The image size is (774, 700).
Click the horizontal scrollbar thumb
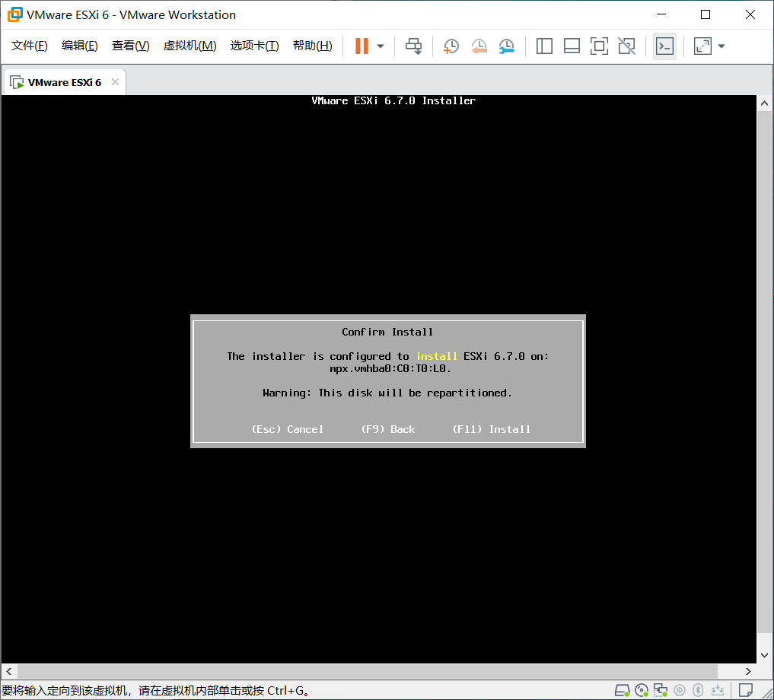[x=368, y=671]
